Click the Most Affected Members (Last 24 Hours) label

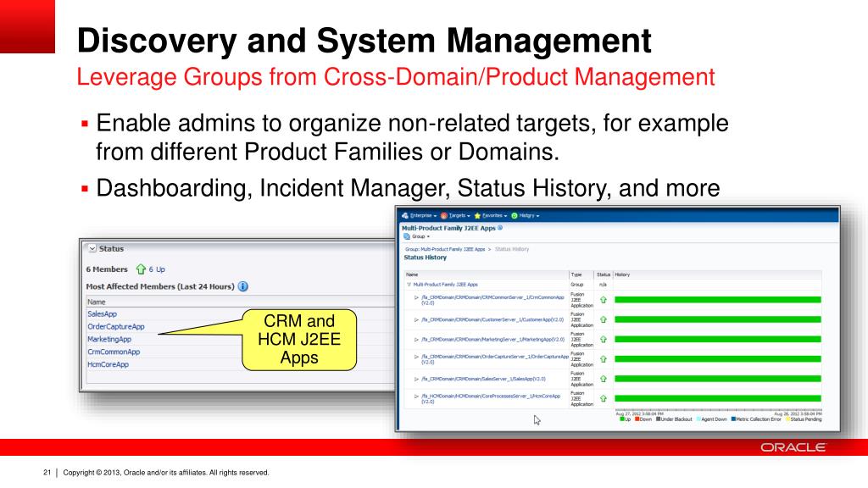pyautogui.click(x=160, y=286)
